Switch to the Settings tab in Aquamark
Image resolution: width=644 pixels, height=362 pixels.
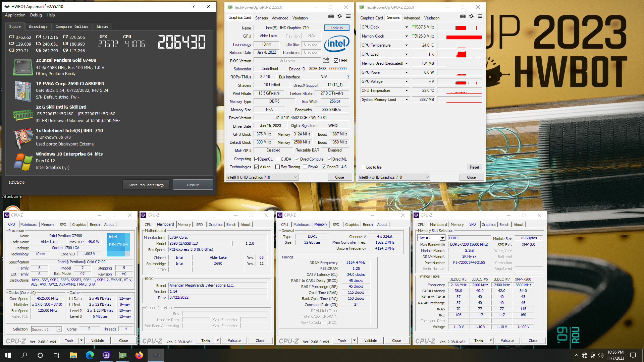click(x=38, y=26)
